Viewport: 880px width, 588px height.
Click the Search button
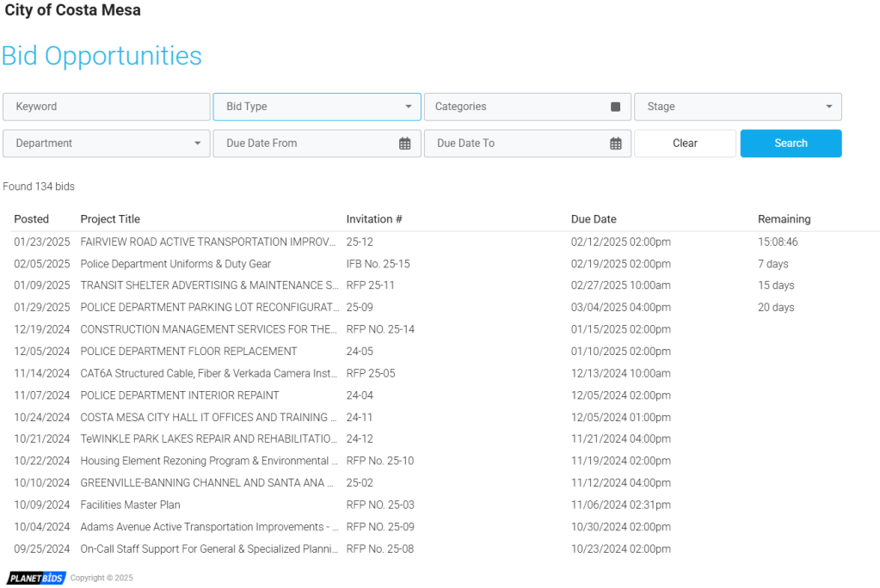pos(791,144)
